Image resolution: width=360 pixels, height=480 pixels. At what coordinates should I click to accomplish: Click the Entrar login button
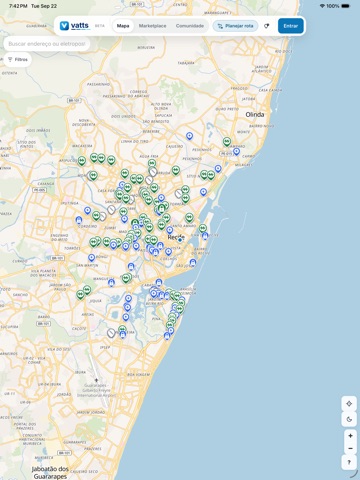click(x=291, y=26)
